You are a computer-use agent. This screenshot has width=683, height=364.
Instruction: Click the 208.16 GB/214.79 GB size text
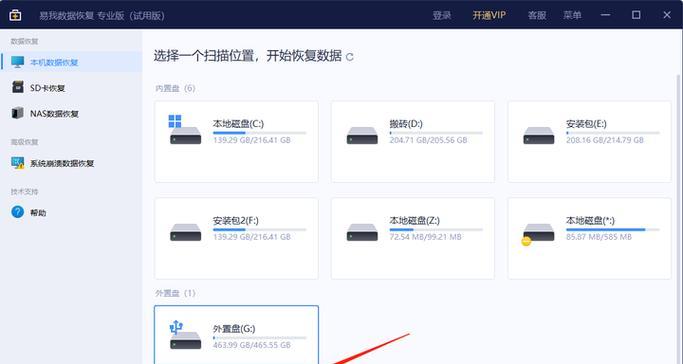605,140
